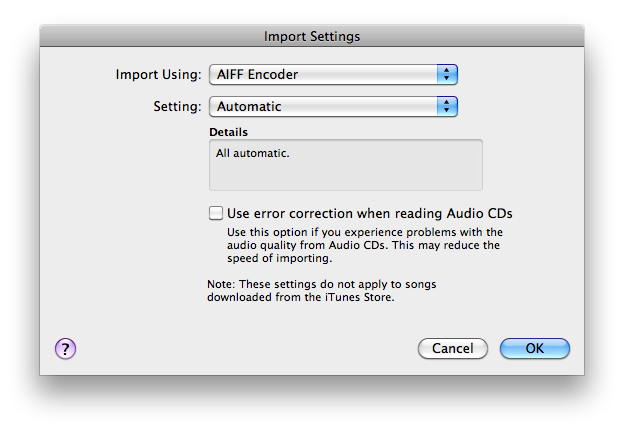
Task: Enable the error correction checkbox
Action: pos(215,213)
